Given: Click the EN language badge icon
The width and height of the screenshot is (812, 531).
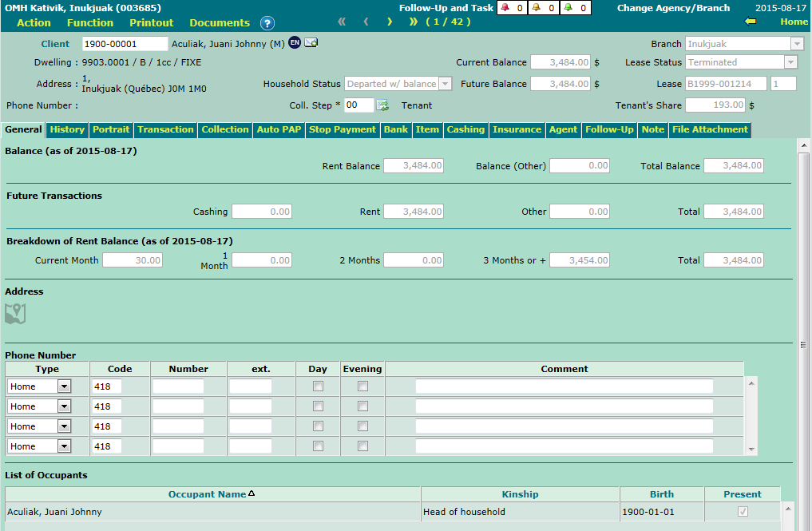Looking at the screenshot, I should coord(295,43).
